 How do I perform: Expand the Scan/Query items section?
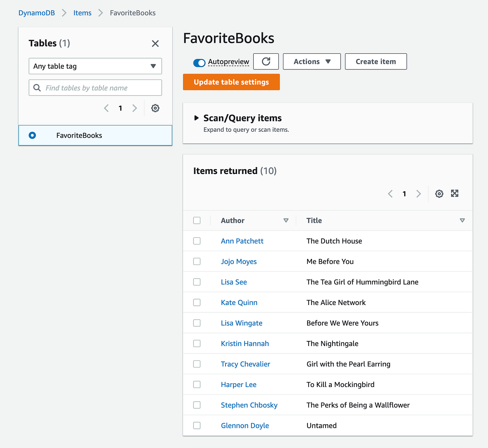pos(197,118)
